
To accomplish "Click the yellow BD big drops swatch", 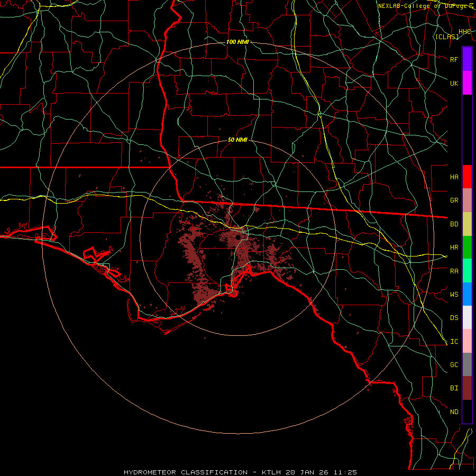I will (467, 224).
